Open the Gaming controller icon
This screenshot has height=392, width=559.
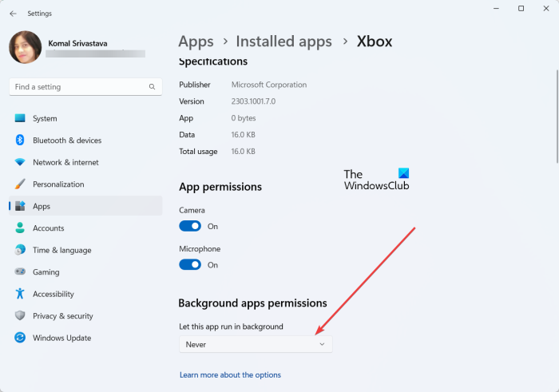click(x=20, y=272)
